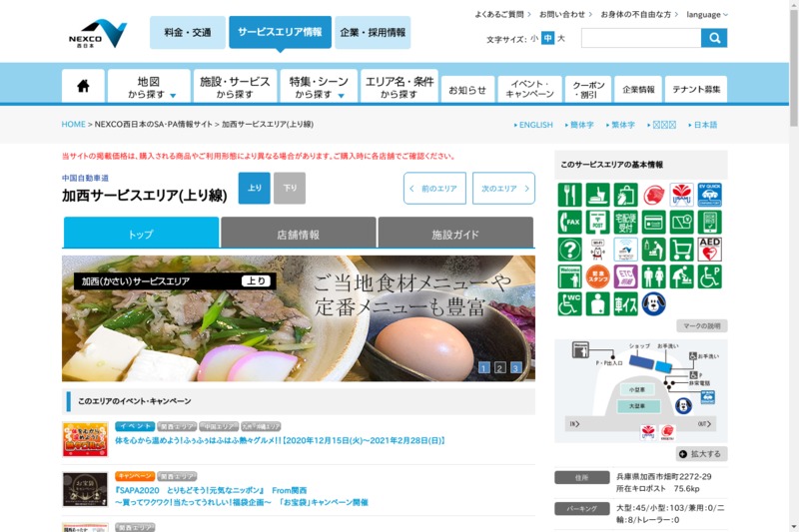This screenshot has width=799, height=532.
Task: Click the AED heart icon
Action: click(709, 250)
